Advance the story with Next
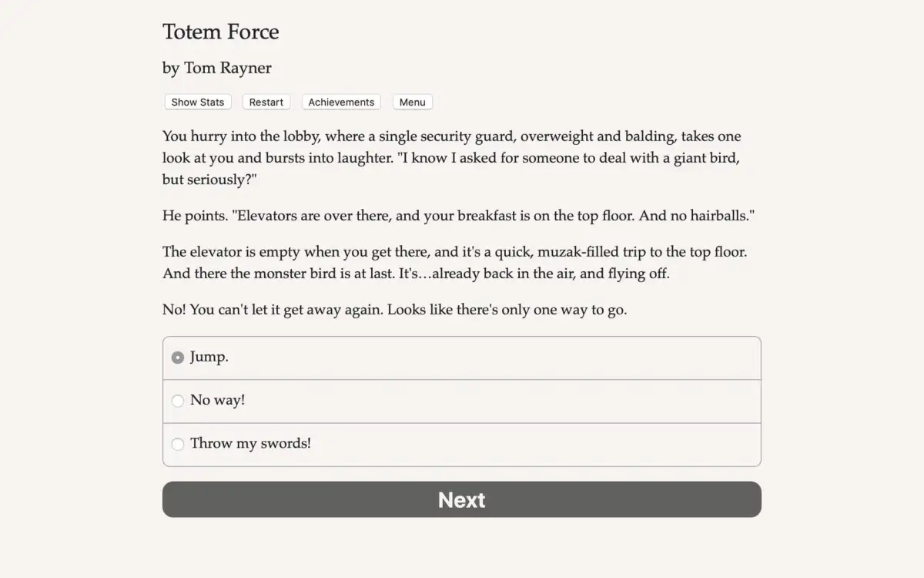Screen dimensions: 924x578 (x=461, y=499)
